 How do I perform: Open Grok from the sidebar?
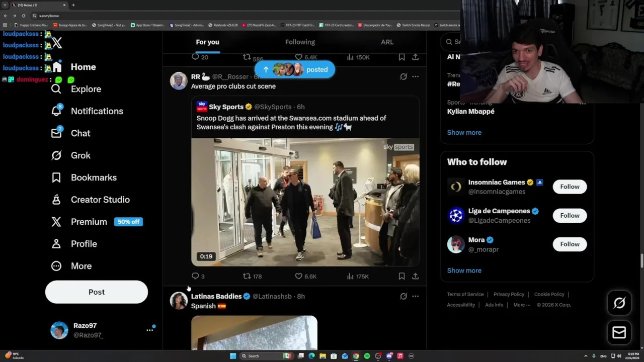[x=70, y=155]
